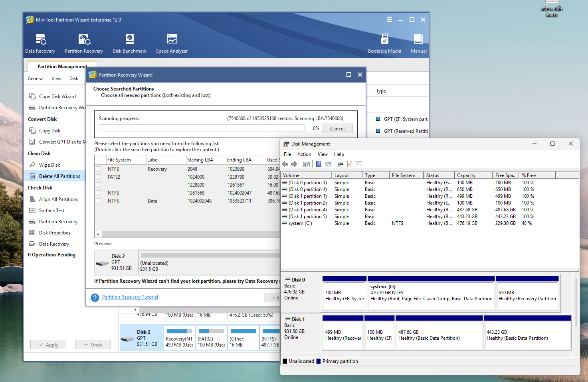Check the partition starting at LBA 1228800
Image resolution: width=588 pixels, height=382 pixels.
point(98,185)
